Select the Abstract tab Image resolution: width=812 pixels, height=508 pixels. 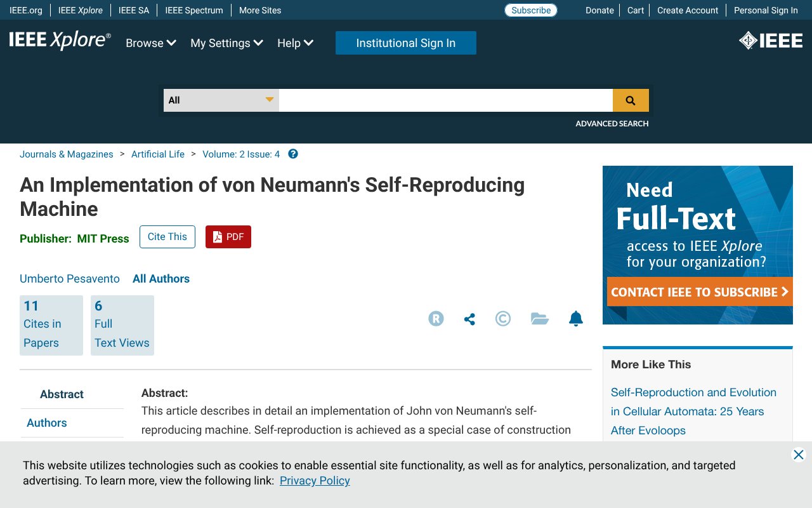(x=62, y=394)
